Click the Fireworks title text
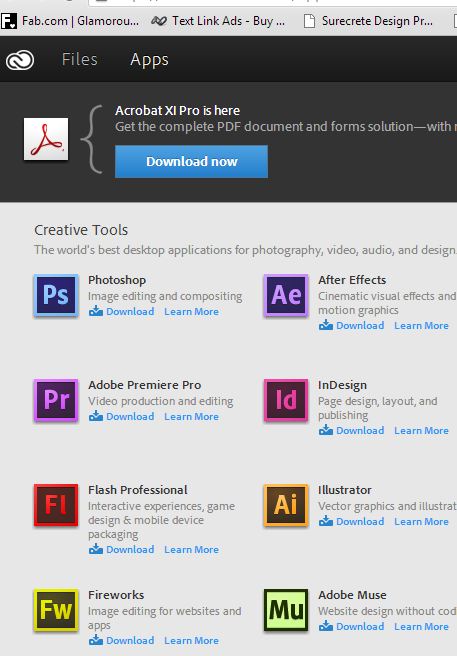457x656 pixels. click(116, 595)
